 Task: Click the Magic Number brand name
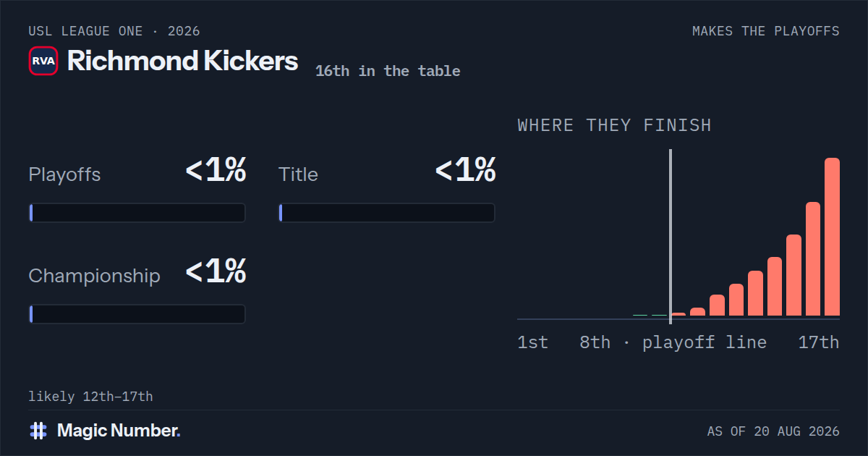pyautogui.click(x=119, y=431)
